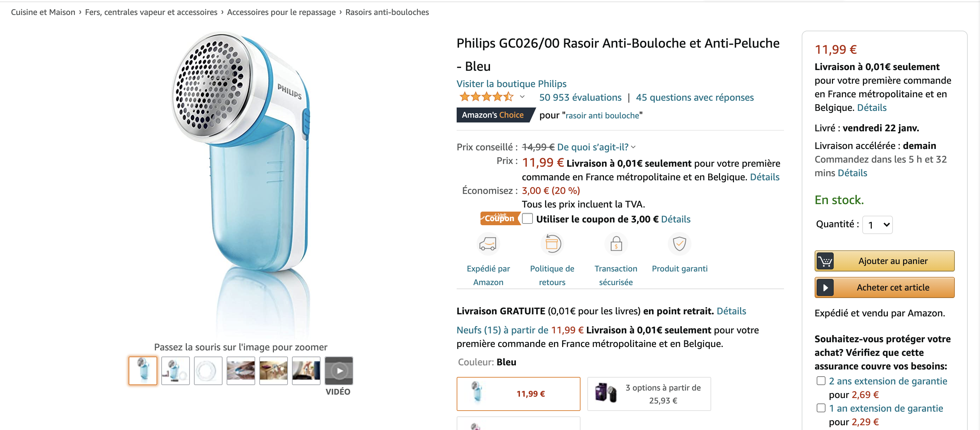Open the Quantité dropdown
Image resolution: width=980 pixels, height=430 pixels.
[877, 225]
